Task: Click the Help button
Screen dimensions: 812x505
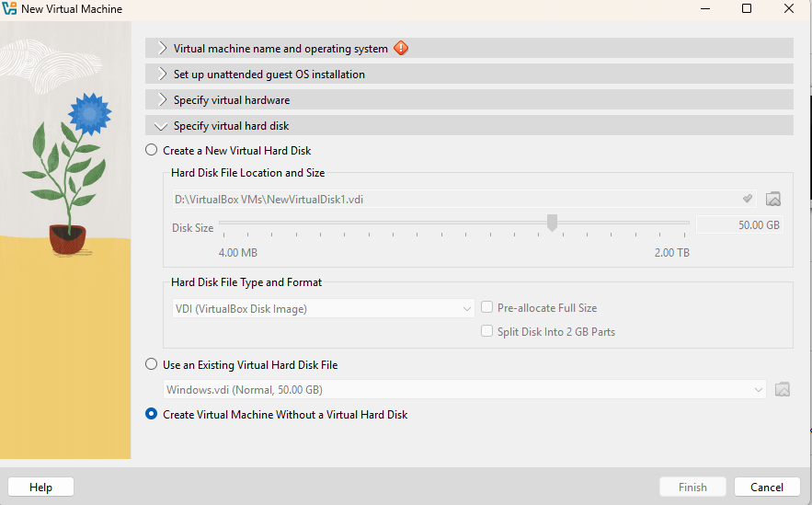Action: 40,488
